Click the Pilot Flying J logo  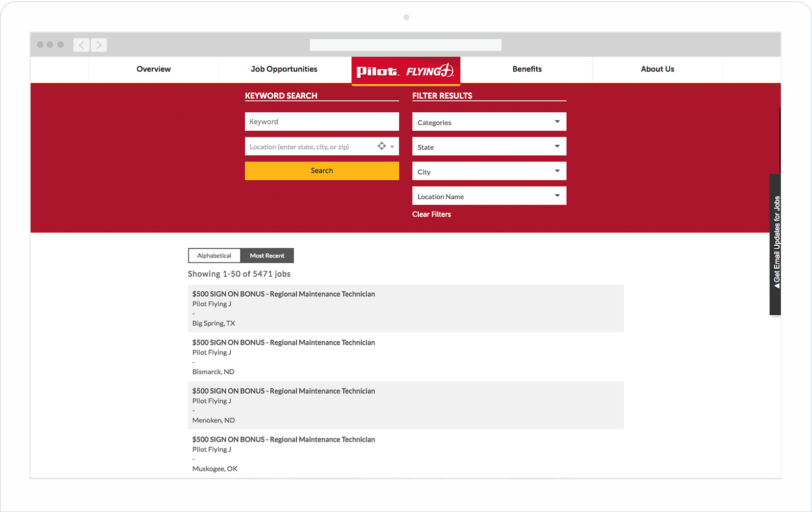point(405,71)
